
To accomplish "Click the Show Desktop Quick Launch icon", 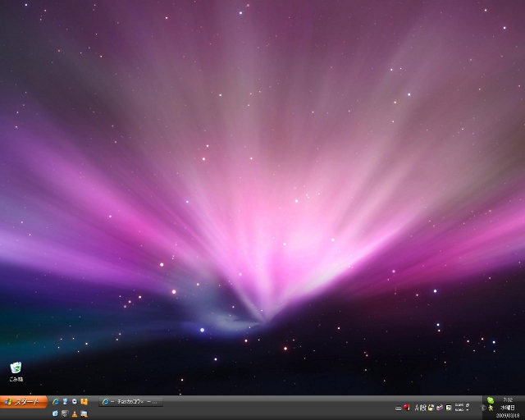I will (66, 402).
